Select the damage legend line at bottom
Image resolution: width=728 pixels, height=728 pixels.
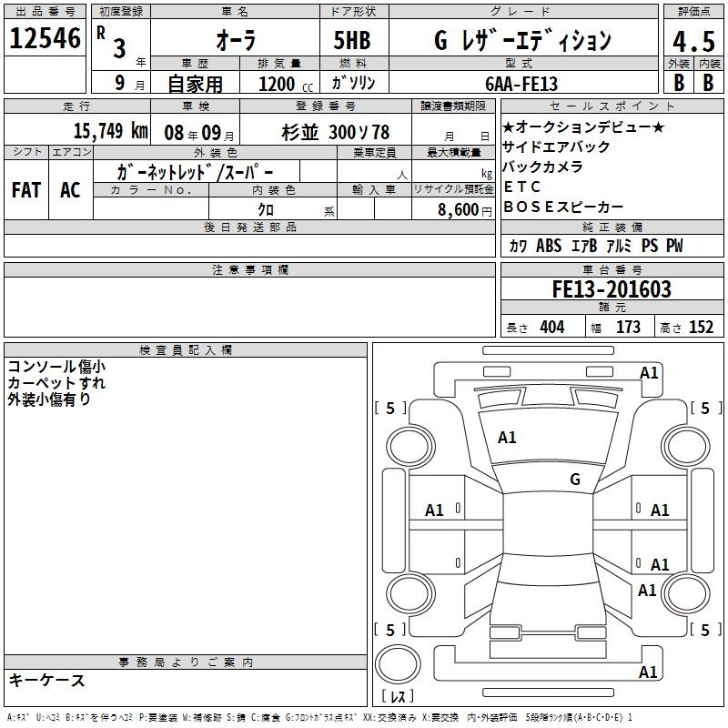coord(320,717)
